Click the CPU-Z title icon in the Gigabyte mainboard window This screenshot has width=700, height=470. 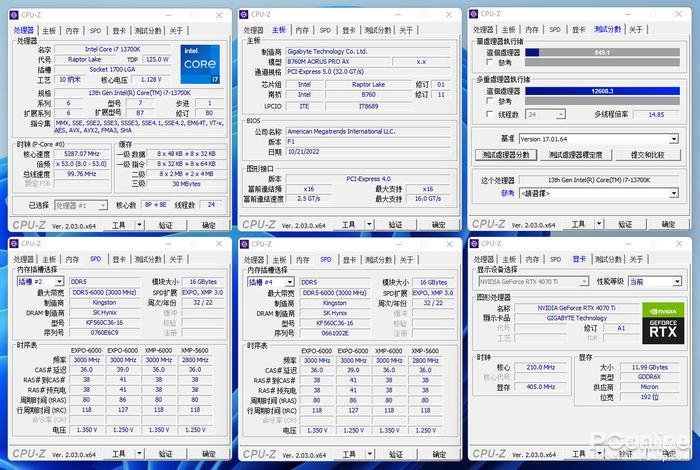pos(244,15)
